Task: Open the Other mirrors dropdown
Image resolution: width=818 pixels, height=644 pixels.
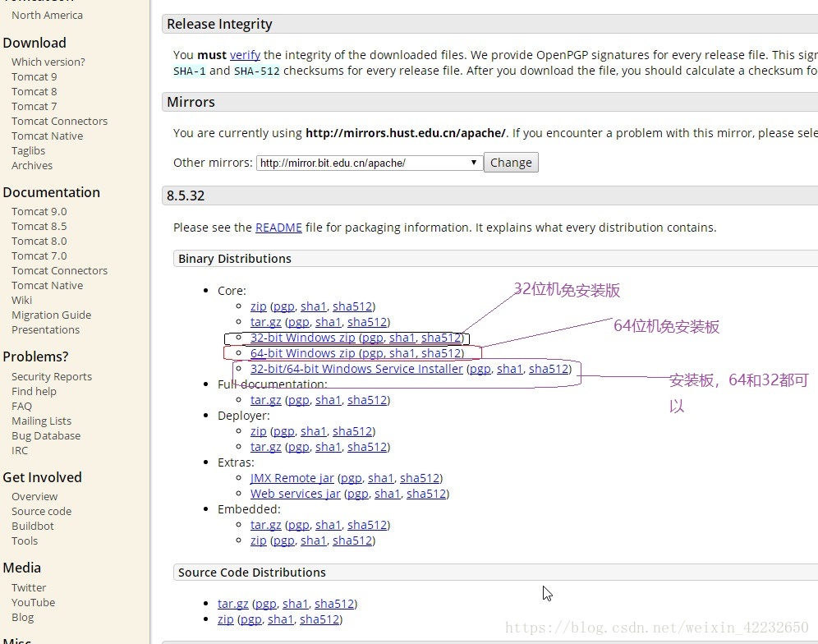Action: tap(369, 163)
